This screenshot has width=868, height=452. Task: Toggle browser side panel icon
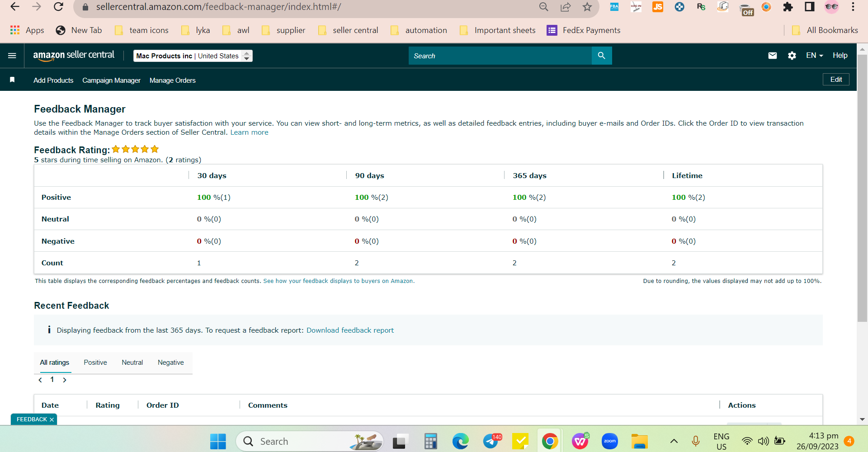810,7
